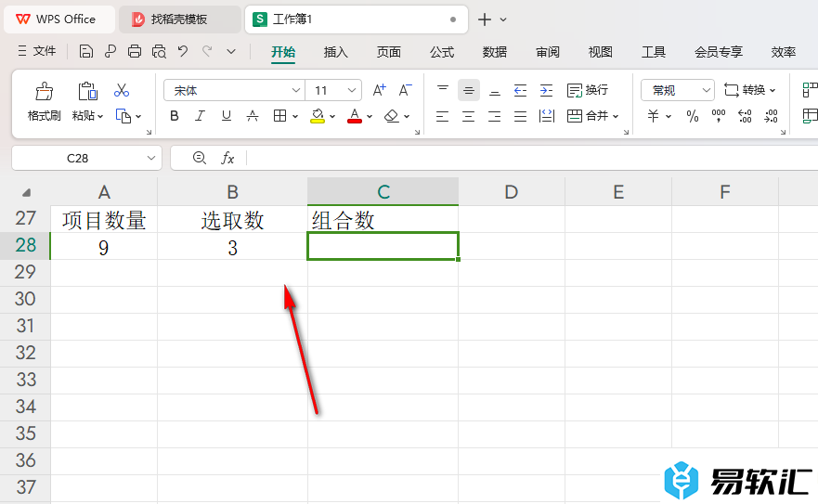Decrease decimal places
818x504 pixels.
[771, 116]
